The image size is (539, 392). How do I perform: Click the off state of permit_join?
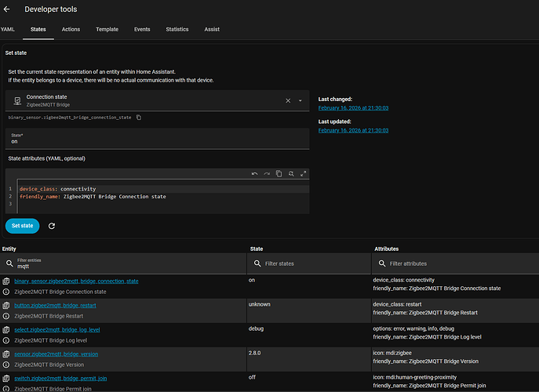point(253,377)
